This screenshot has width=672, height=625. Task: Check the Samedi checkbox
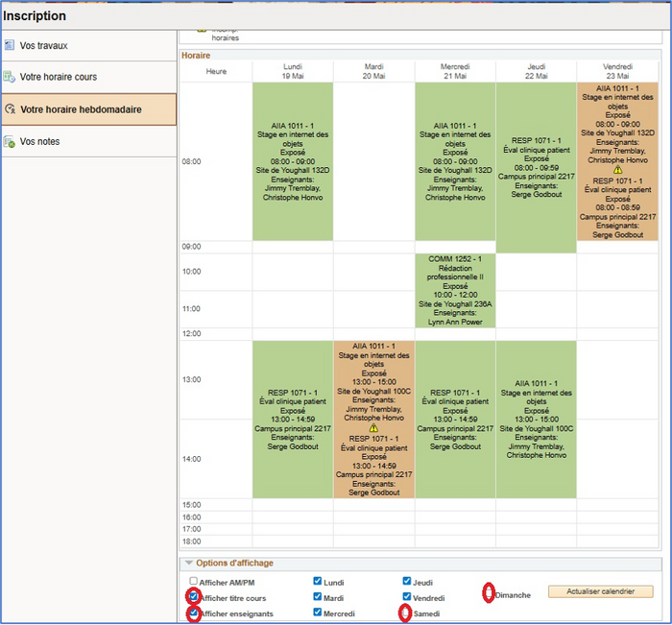[407, 613]
